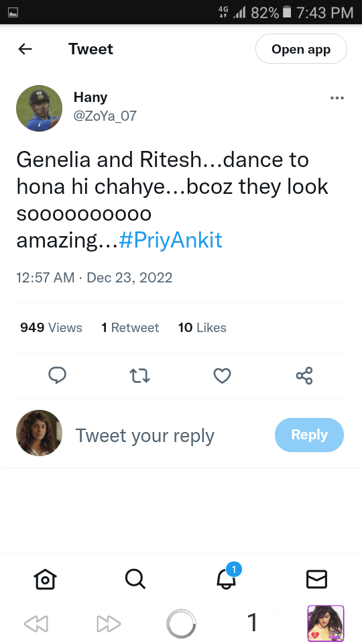Open the Home tab icon
This screenshot has height=644, width=362.
pyautogui.click(x=45, y=579)
